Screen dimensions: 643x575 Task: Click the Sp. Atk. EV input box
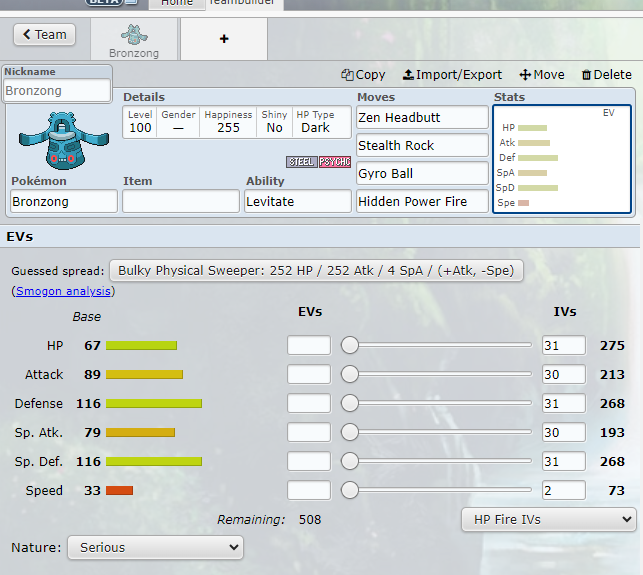click(309, 432)
